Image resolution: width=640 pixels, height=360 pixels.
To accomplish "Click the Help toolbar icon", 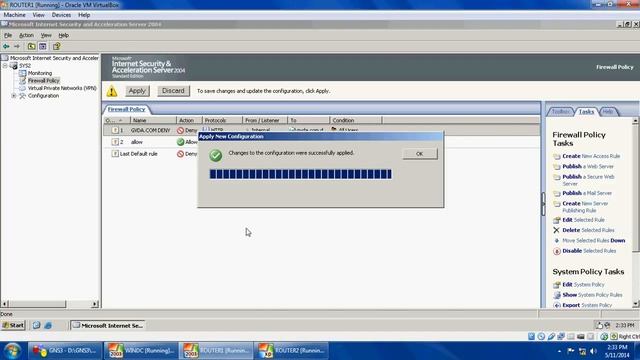I will [x=56, y=46].
